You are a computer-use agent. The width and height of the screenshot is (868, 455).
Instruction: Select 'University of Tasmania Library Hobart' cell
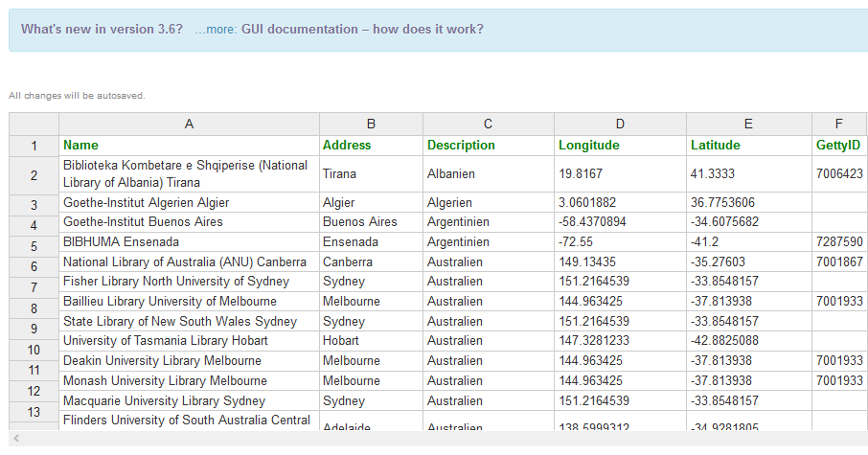[189, 341]
